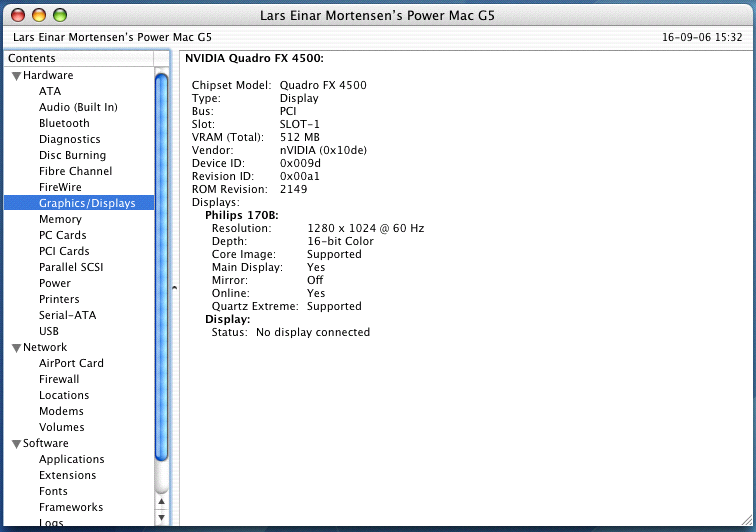Viewport: 756px width, 532px height.
Task: Select Applications under Software
Action: 71,459
